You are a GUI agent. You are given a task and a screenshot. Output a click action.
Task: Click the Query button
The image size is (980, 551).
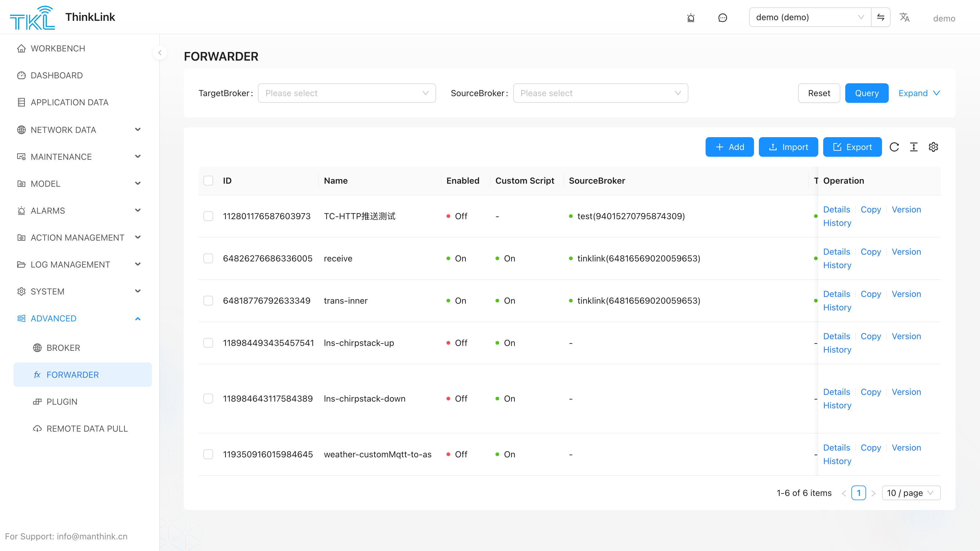click(x=867, y=93)
